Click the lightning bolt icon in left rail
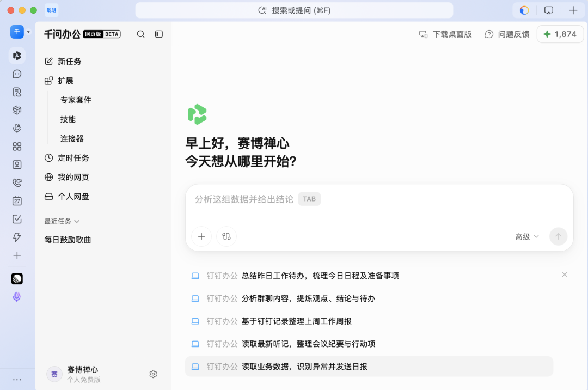This screenshot has height=390, width=588. (x=17, y=237)
